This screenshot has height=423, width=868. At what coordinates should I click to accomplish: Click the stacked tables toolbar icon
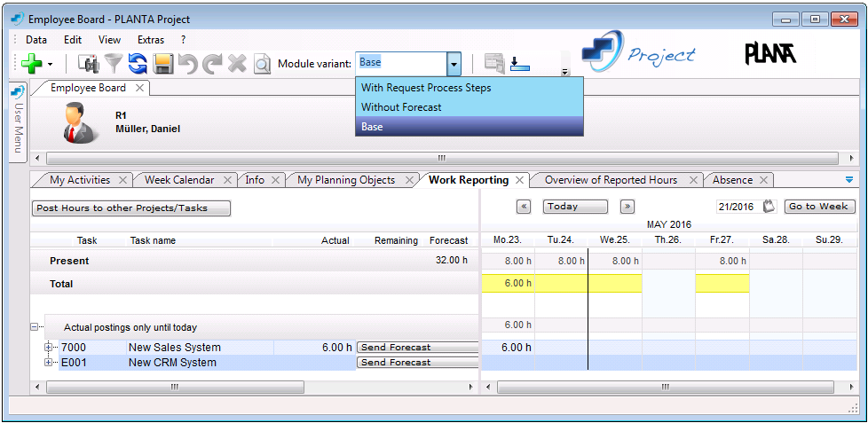pyautogui.click(x=494, y=64)
